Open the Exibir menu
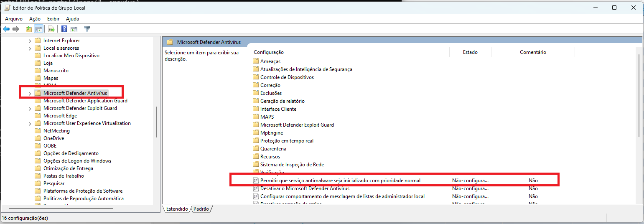 53,19
